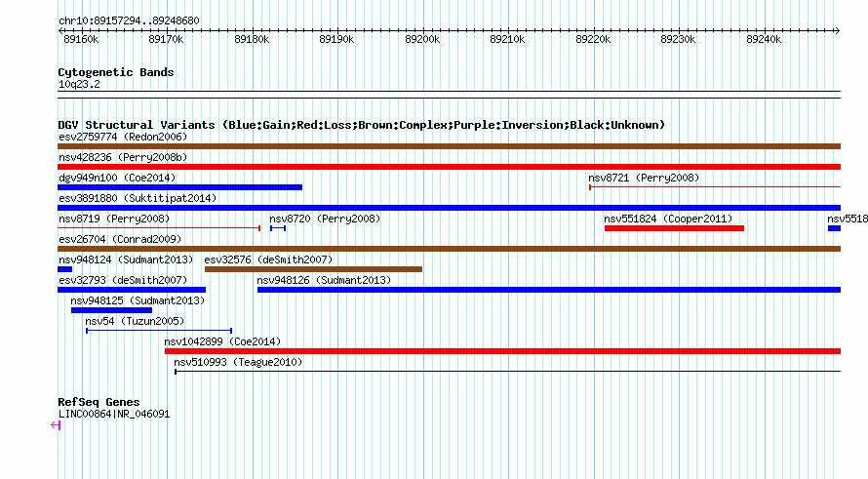Image resolution: width=868 pixels, height=479 pixels.
Task: Open the LINC00864|NR_046091 gene label
Action: tap(114, 415)
